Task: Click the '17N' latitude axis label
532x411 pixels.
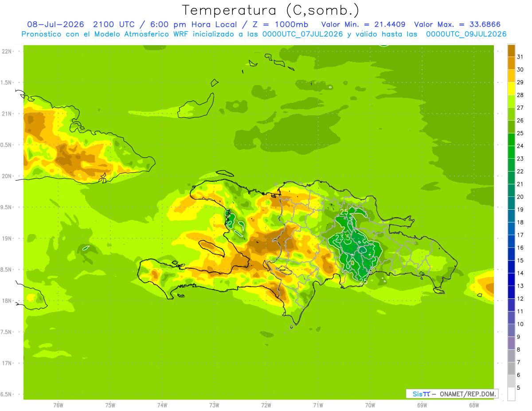Action: click(7, 363)
